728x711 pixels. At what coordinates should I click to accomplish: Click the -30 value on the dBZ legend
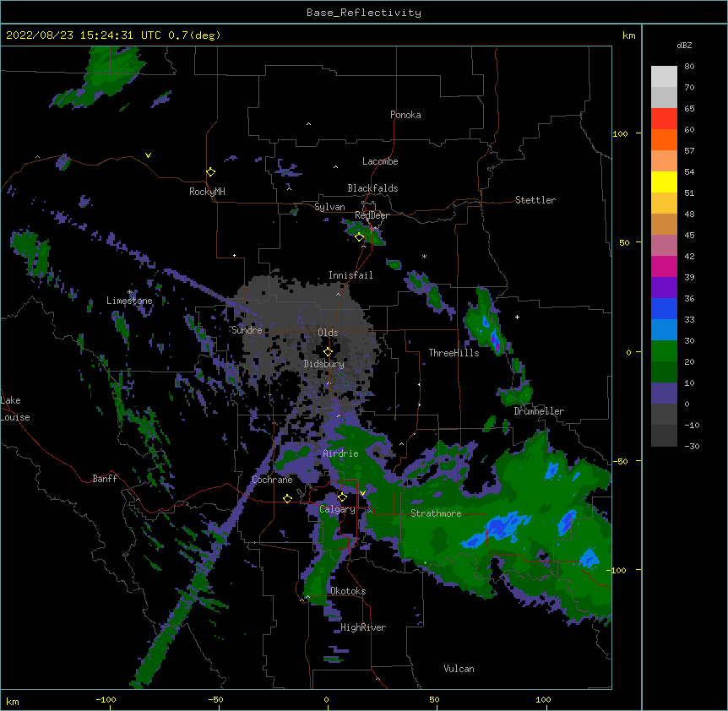pyautogui.click(x=692, y=446)
